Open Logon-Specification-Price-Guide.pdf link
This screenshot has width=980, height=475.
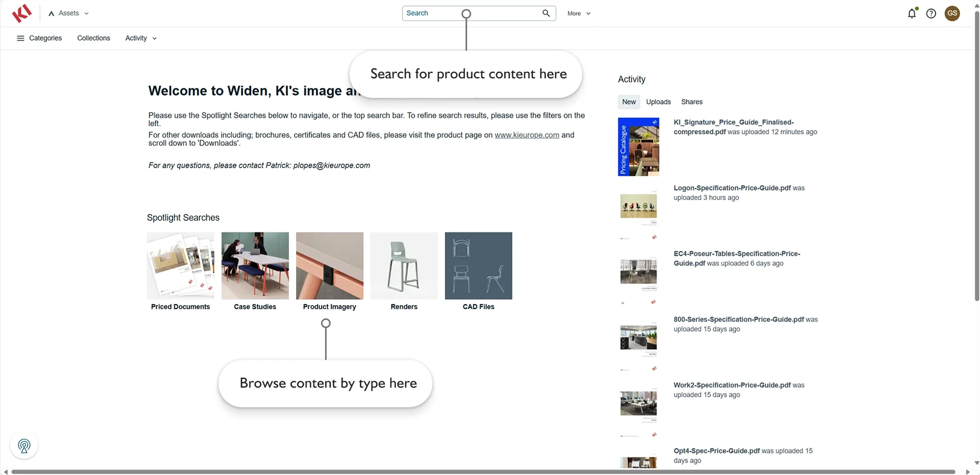click(732, 188)
